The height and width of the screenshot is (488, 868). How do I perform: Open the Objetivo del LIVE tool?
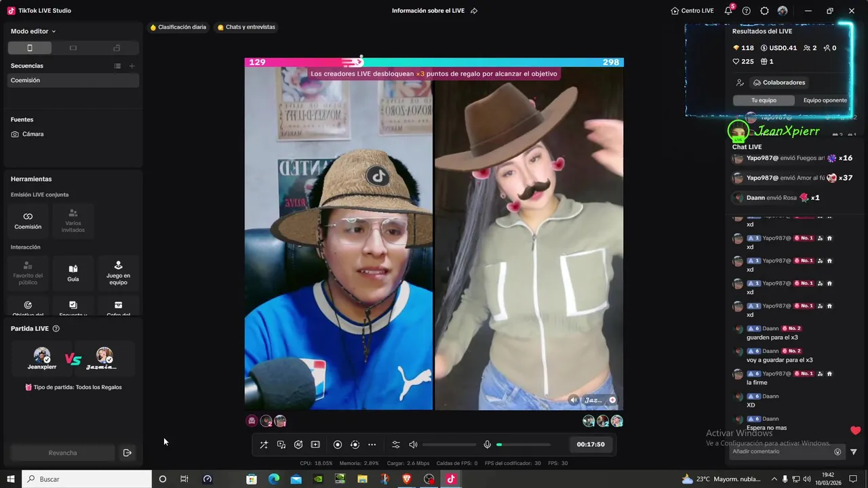click(28, 306)
